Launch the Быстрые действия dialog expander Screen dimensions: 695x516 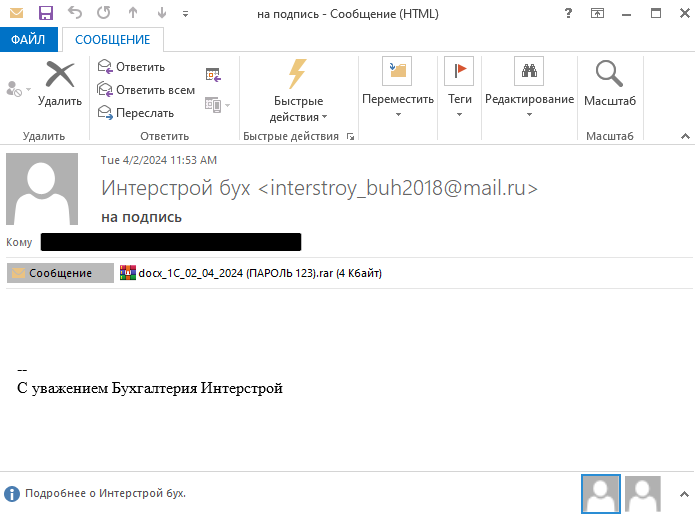(x=350, y=136)
